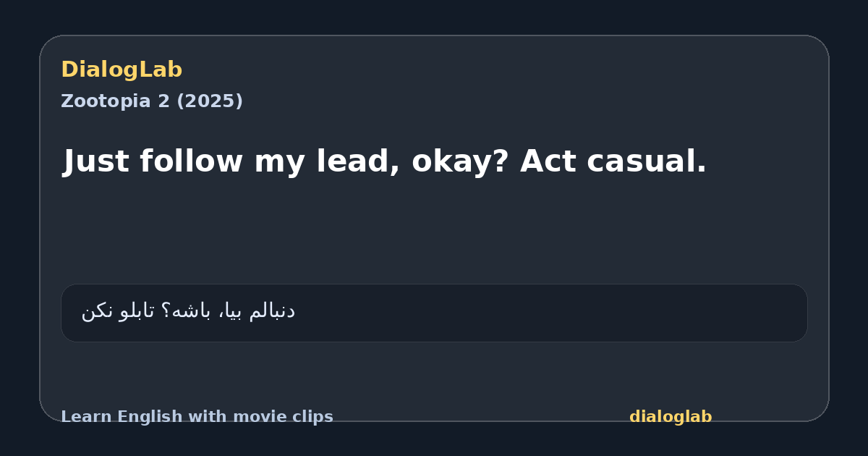Click the Persian word "دنبالم" in the translation

pyautogui.click(x=271, y=312)
